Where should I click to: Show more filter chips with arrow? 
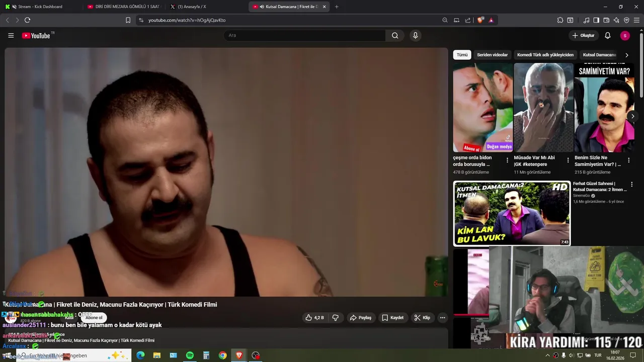click(626, 55)
